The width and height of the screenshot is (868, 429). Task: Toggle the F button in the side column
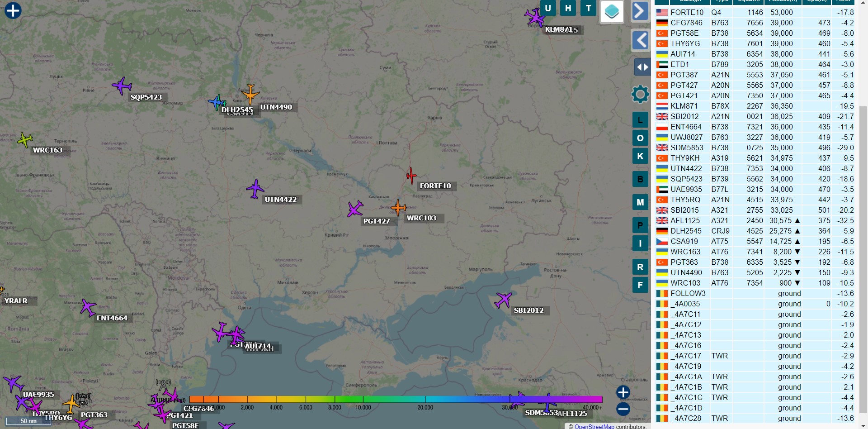pos(640,285)
